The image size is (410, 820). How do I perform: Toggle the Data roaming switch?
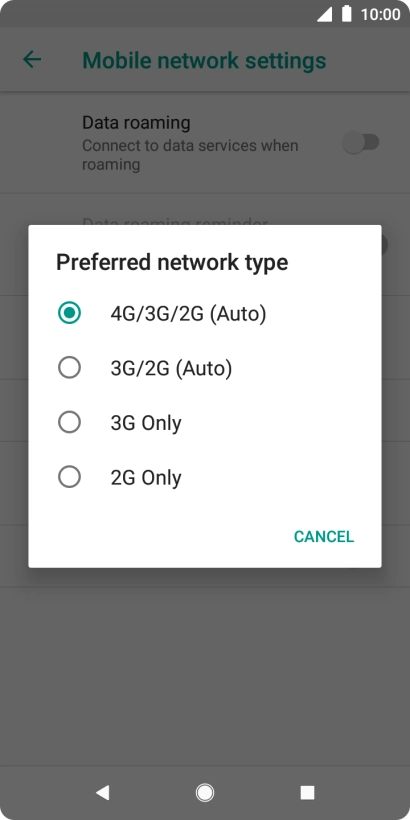click(361, 142)
